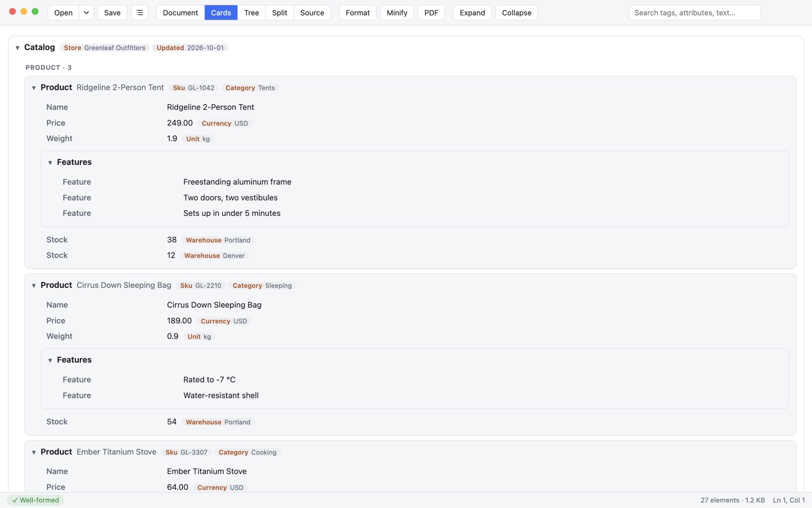Click the Minify button
This screenshot has height=508, width=812.
[397, 13]
